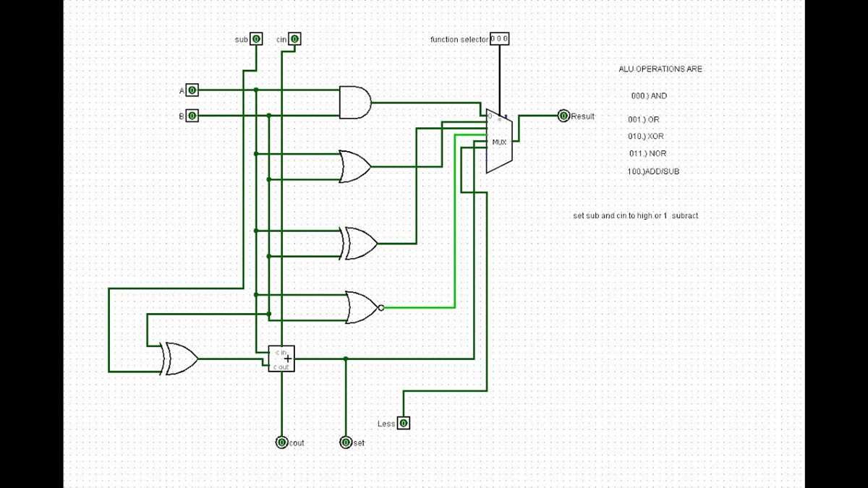This screenshot has height=488, width=868.
Task: Select the 'set sub and cin to high' note
Action: coord(636,216)
